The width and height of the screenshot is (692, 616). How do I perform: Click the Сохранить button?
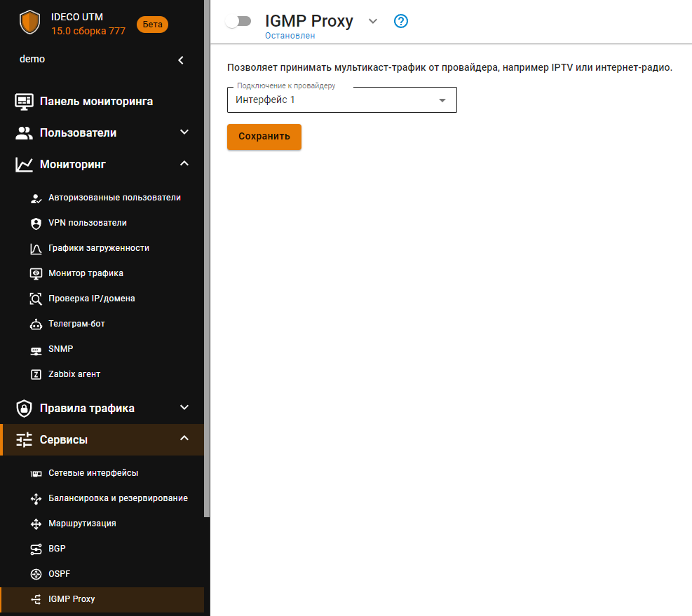(x=264, y=137)
